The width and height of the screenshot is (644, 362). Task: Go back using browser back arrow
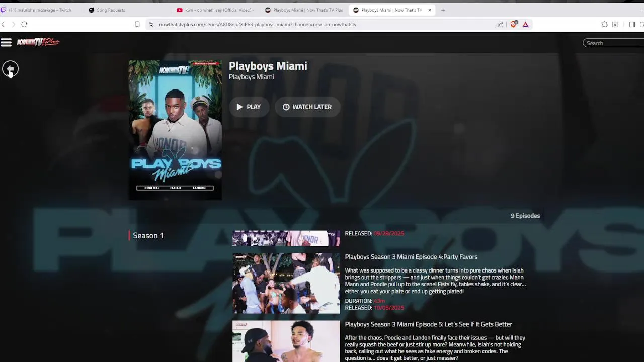[3, 24]
